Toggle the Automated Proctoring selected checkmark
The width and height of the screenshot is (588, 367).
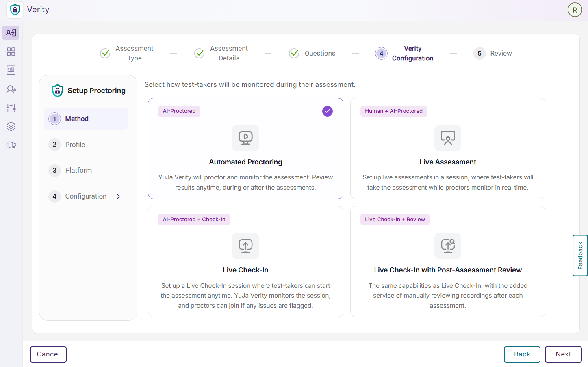pyautogui.click(x=328, y=111)
